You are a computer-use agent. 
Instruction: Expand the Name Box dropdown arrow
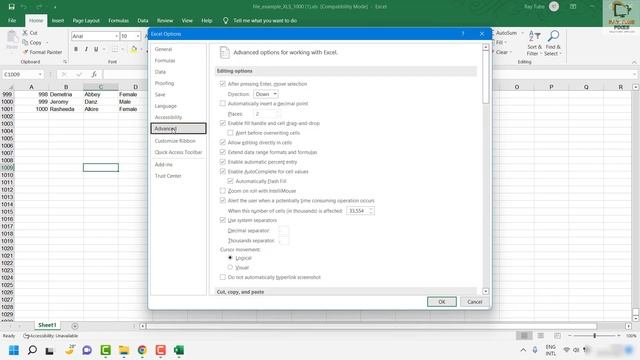tap(40, 74)
